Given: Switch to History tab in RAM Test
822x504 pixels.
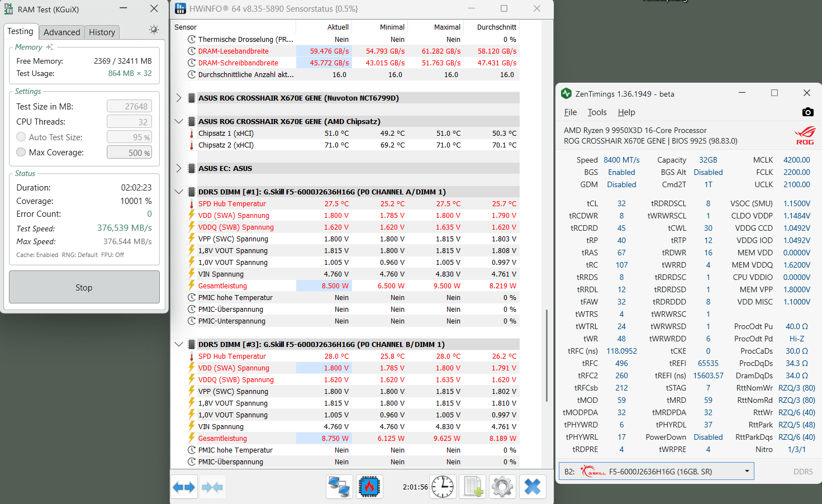Looking at the screenshot, I should pyautogui.click(x=102, y=32).
